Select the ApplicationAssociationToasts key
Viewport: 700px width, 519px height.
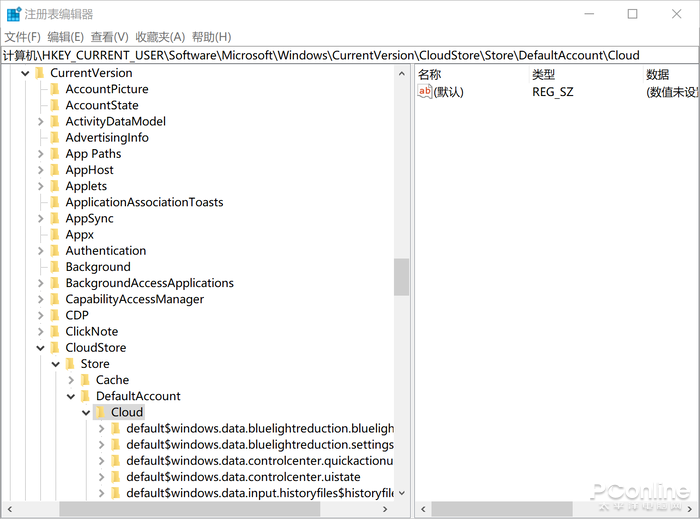click(144, 202)
